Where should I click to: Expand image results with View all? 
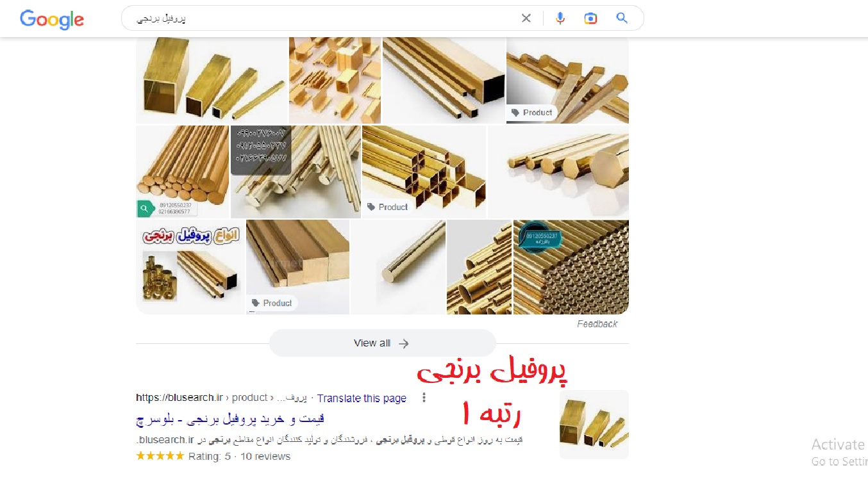pos(382,343)
